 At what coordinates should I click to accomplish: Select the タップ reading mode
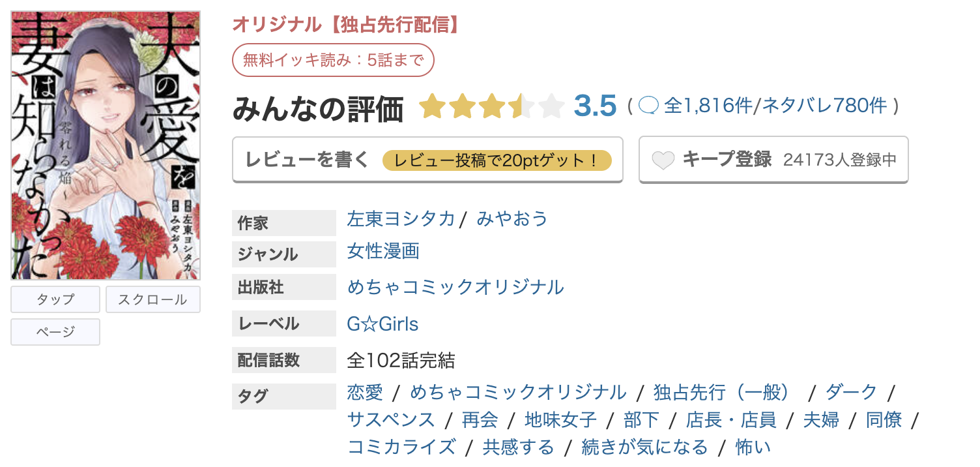[x=54, y=299]
